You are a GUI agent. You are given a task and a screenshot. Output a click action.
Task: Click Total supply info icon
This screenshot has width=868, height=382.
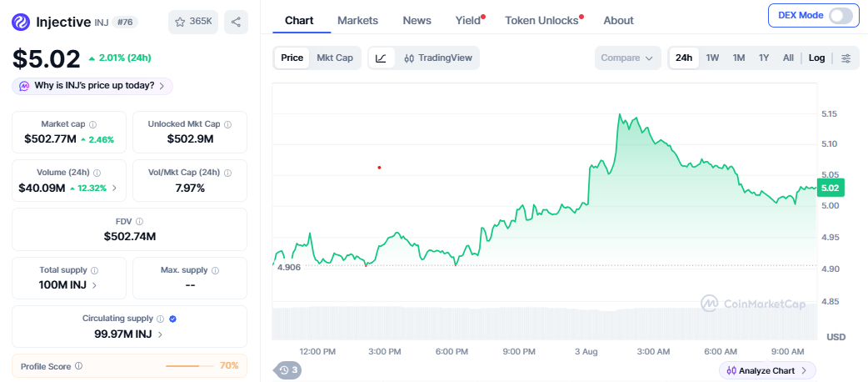[x=94, y=270]
